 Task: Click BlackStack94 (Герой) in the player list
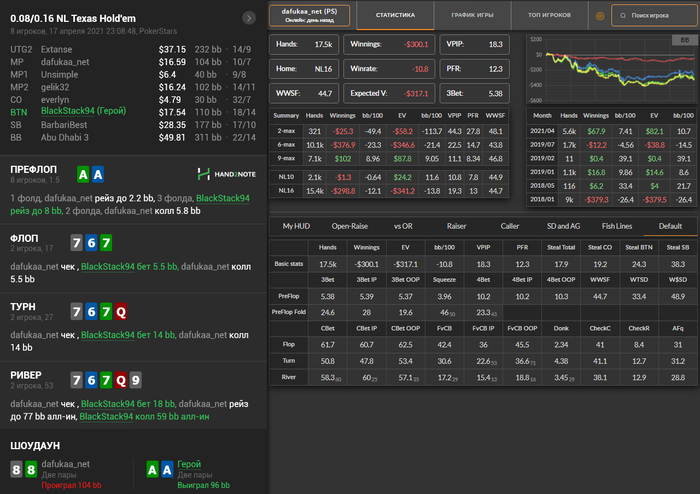[83, 111]
